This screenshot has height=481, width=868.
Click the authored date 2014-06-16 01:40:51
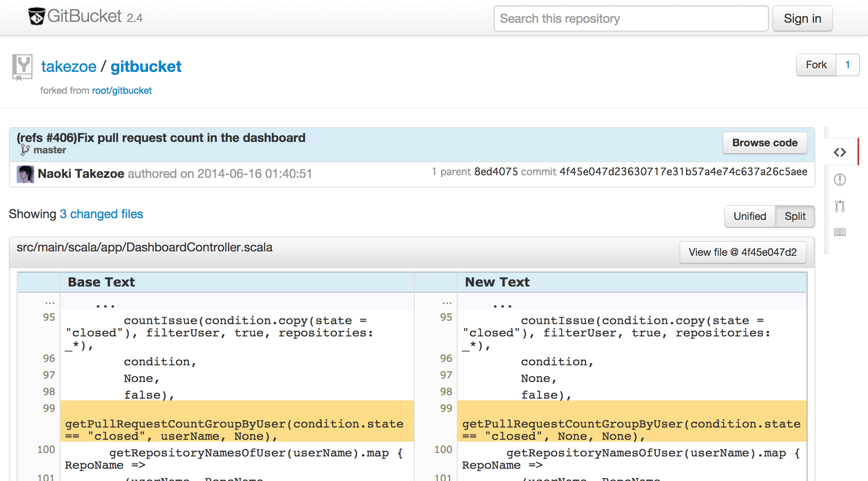point(255,174)
